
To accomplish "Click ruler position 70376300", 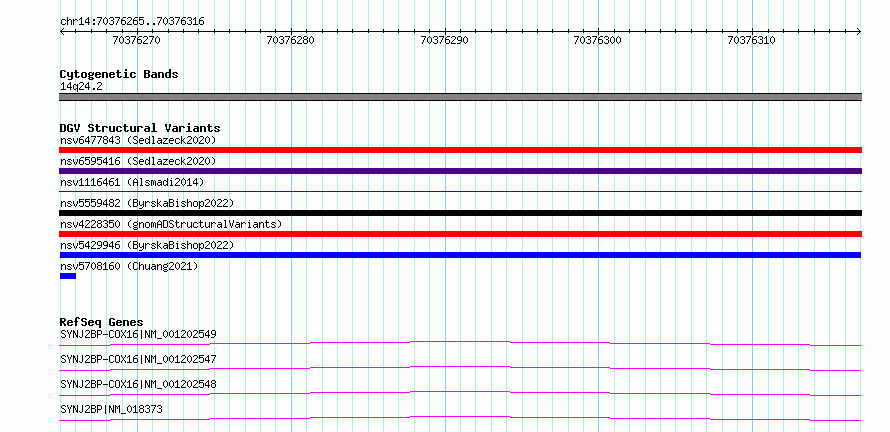I will tap(598, 40).
